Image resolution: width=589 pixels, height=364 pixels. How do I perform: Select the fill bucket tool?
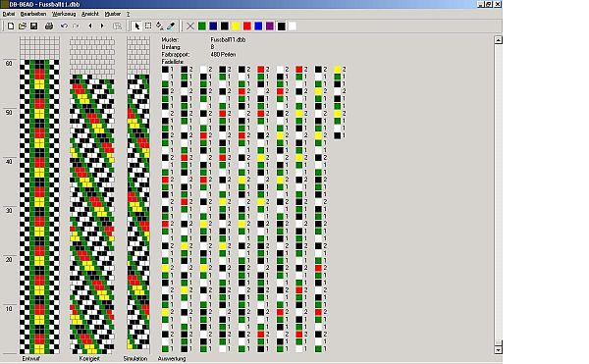point(160,26)
